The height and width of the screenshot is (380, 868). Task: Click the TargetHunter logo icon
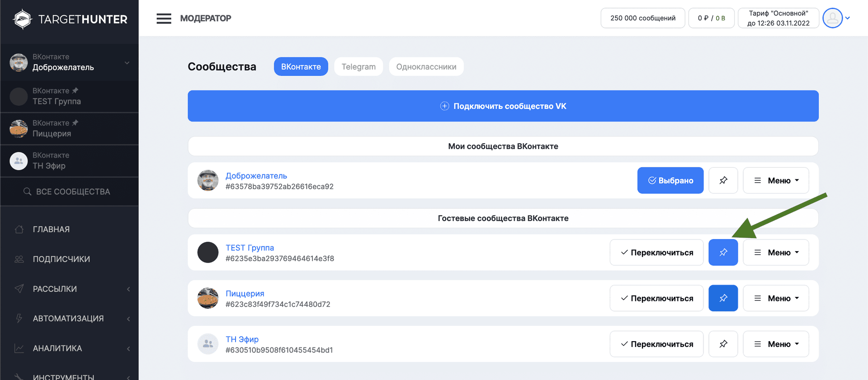point(22,19)
